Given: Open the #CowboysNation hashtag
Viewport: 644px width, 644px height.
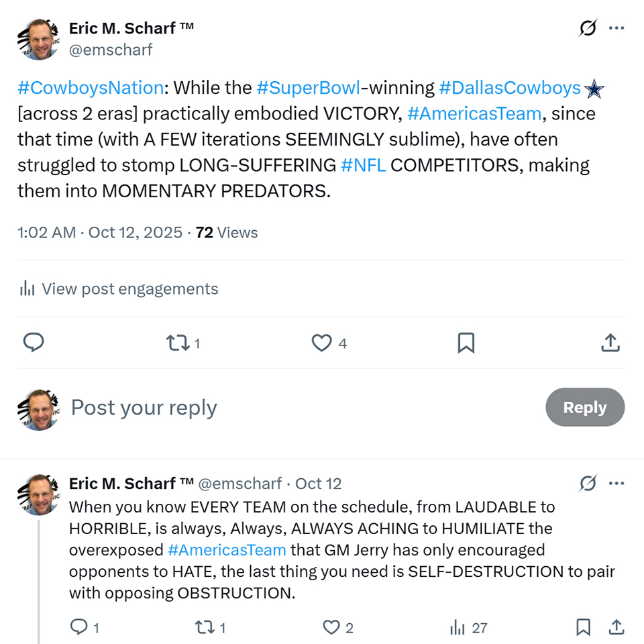Looking at the screenshot, I should [x=91, y=88].
